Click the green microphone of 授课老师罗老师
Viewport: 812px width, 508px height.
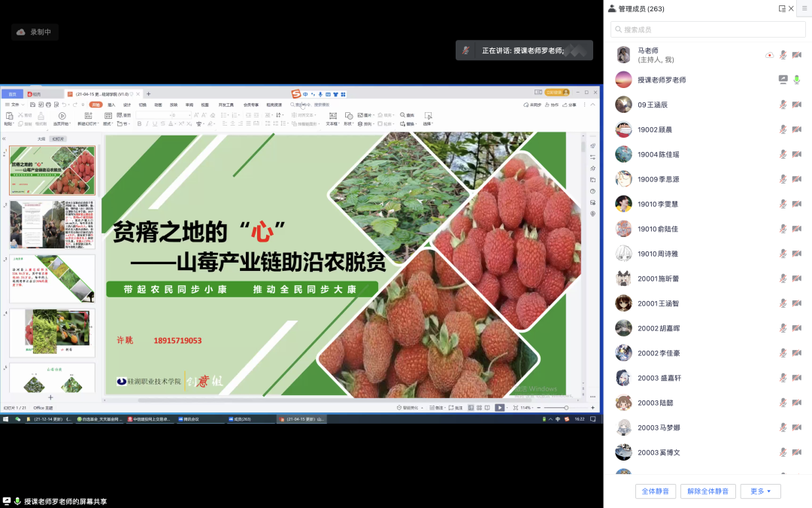[797, 80]
